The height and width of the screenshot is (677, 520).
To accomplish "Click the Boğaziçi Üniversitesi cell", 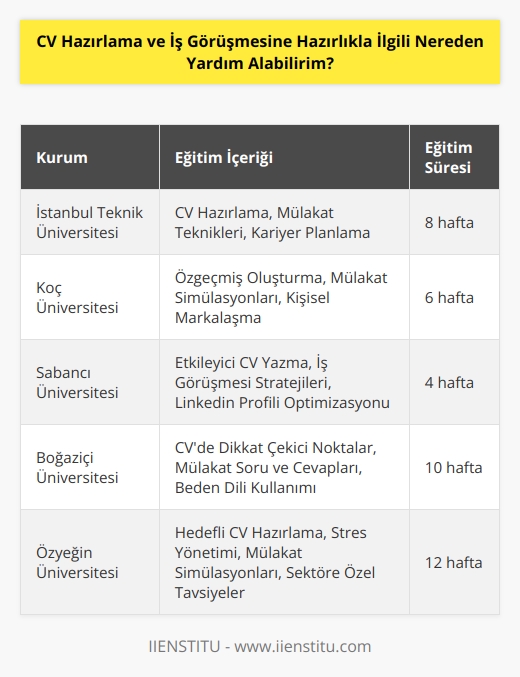I will pos(90,467).
